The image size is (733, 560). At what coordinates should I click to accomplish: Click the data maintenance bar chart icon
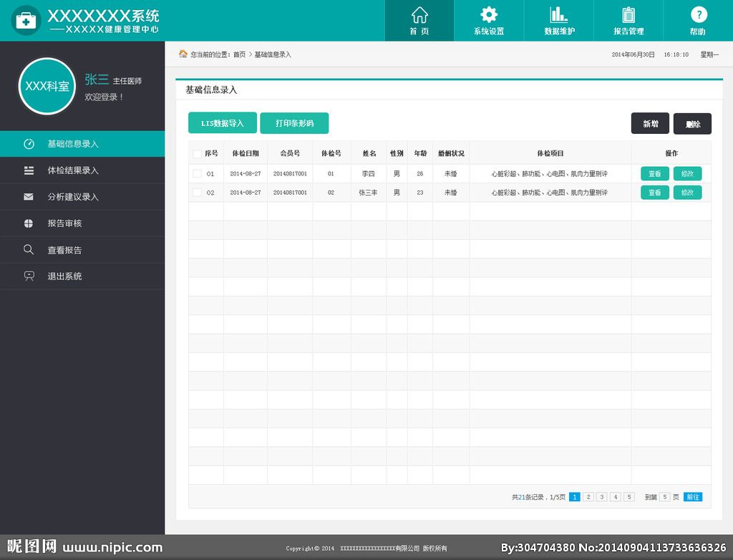[x=559, y=15]
